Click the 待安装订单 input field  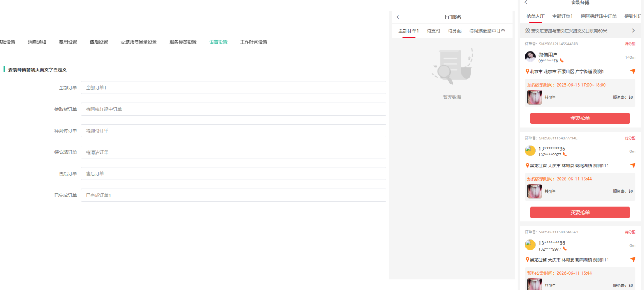(234, 152)
